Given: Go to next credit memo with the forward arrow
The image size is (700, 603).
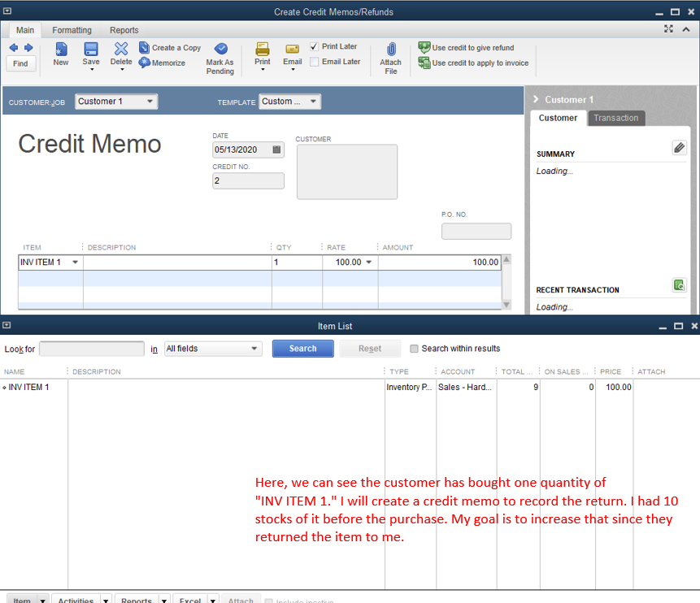Looking at the screenshot, I should point(28,48).
